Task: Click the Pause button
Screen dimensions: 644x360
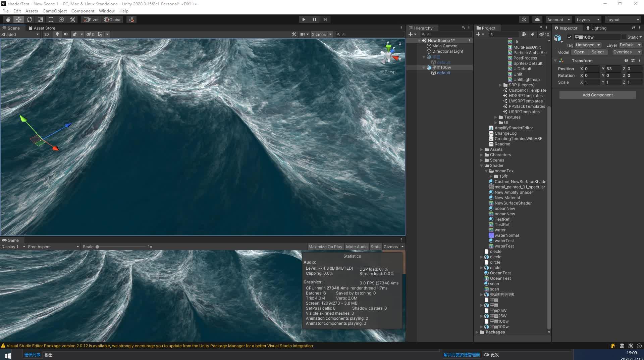Action: (x=314, y=19)
